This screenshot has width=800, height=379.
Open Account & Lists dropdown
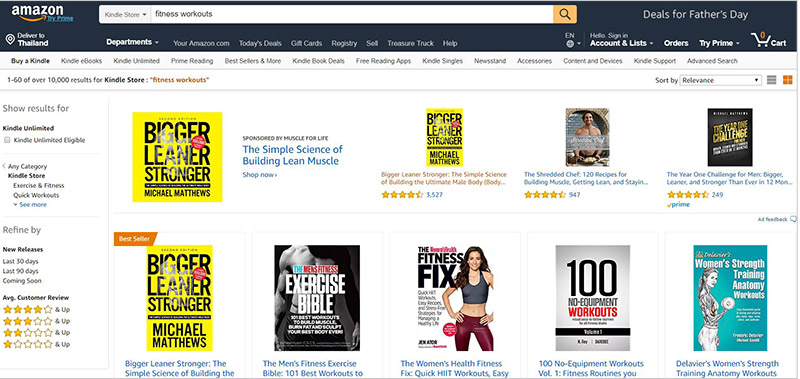(x=621, y=43)
